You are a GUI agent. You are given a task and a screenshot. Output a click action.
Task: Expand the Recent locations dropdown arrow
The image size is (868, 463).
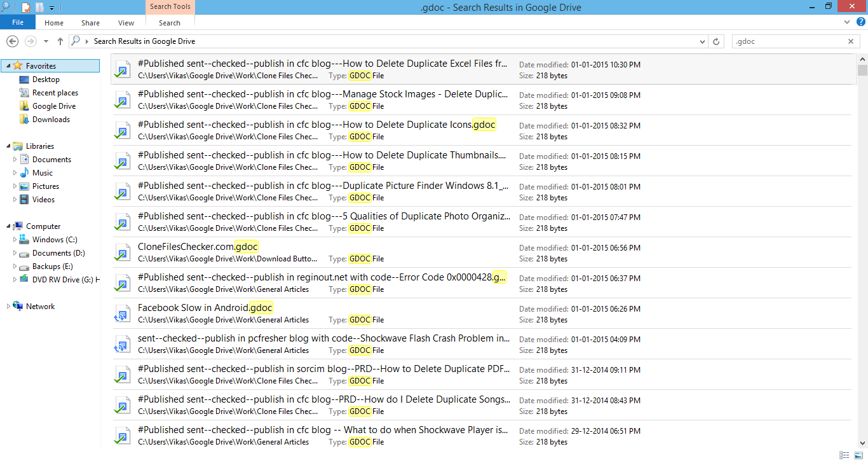point(45,41)
